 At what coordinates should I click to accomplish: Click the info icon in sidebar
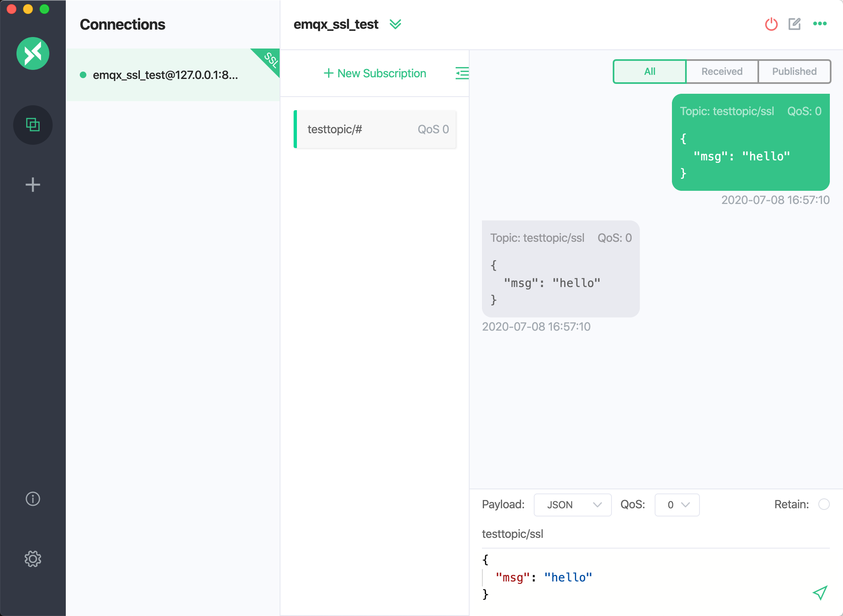point(33,499)
